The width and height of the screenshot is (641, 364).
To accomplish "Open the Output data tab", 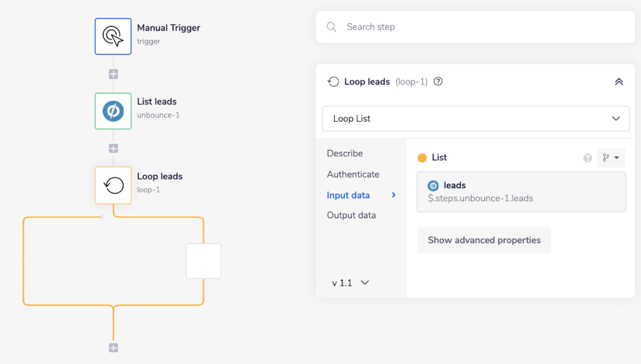I will pos(351,215).
